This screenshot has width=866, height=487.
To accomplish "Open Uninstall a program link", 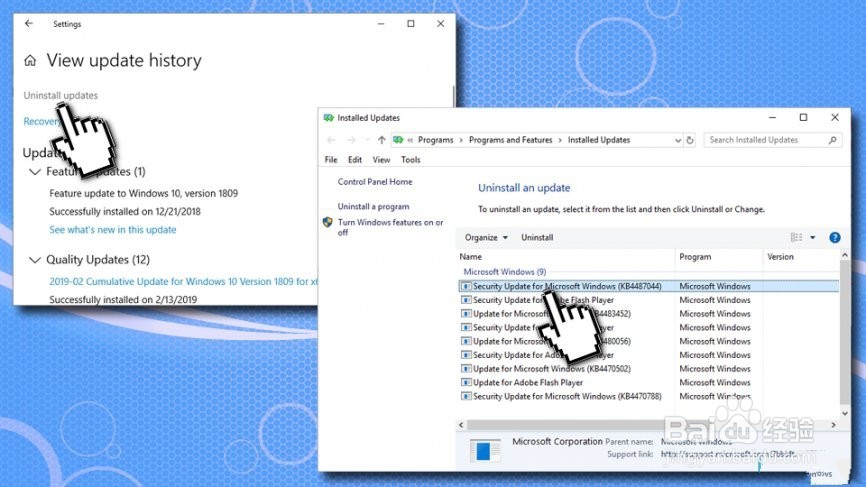I will (x=373, y=207).
